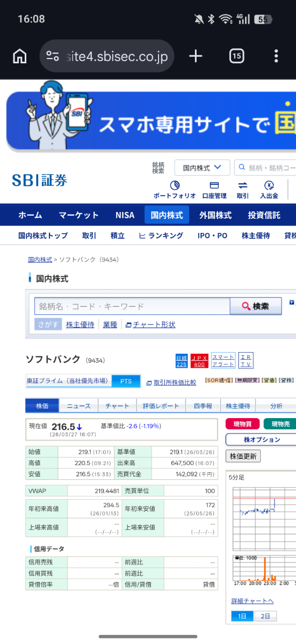Open マーケット in main navigation

point(79,215)
